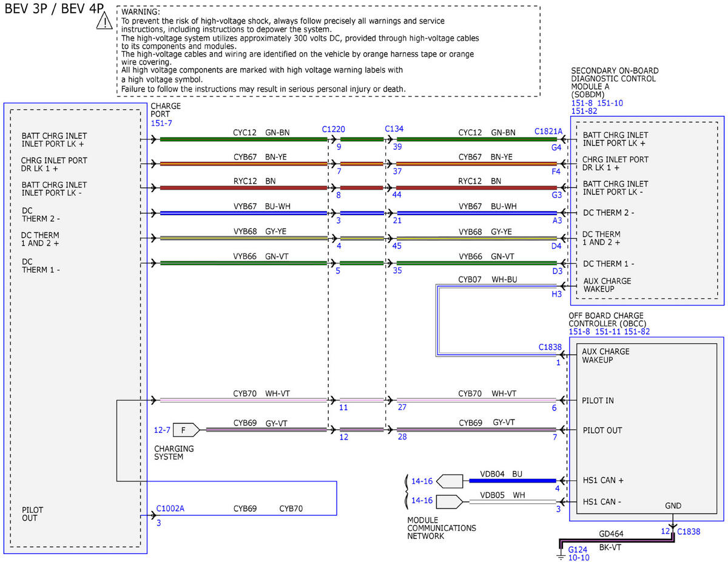Select the F off-page connector for Charging System
Screen dimensions: 728x562
(x=186, y=430)
